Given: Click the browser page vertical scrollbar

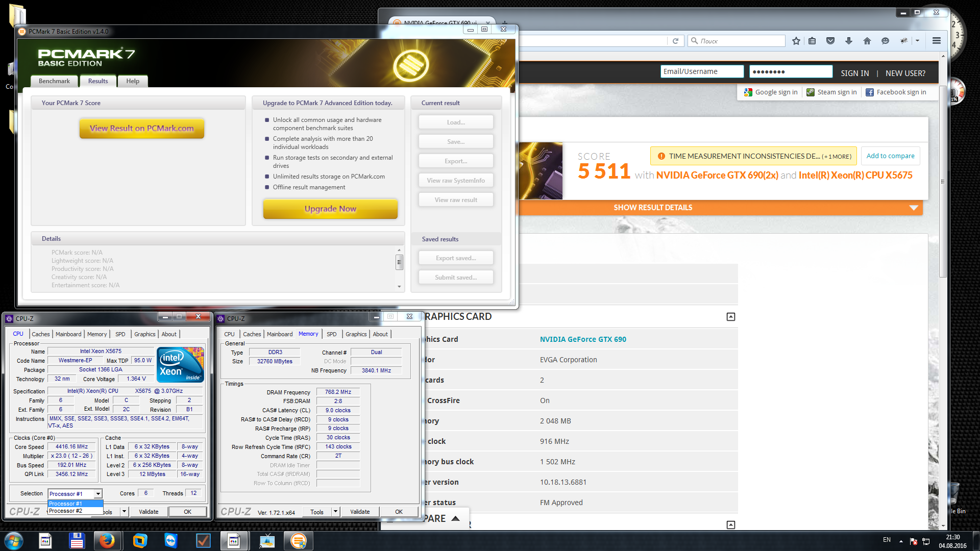Looking at the screenshot, I should 943,181.
